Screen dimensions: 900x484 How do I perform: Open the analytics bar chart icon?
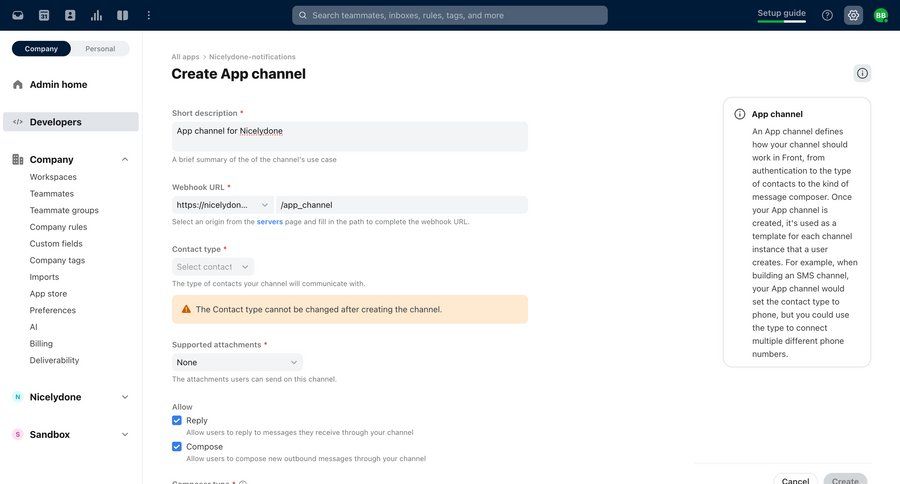pyautogui.click(x=96, y=16)
